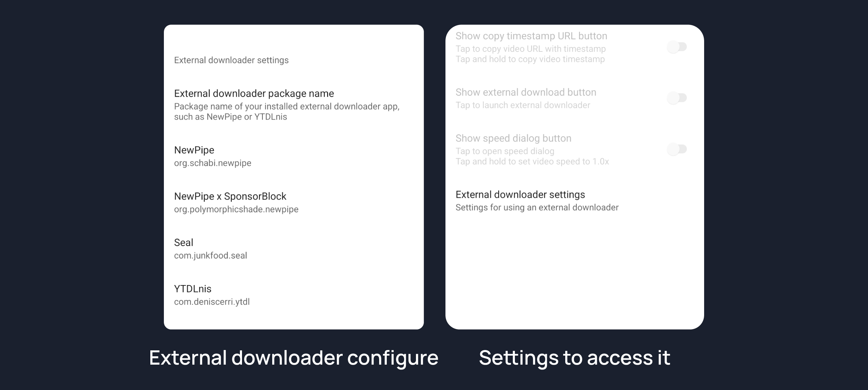
Task: Turn on the speed dialog button switch
Action: tap(677, 149)
